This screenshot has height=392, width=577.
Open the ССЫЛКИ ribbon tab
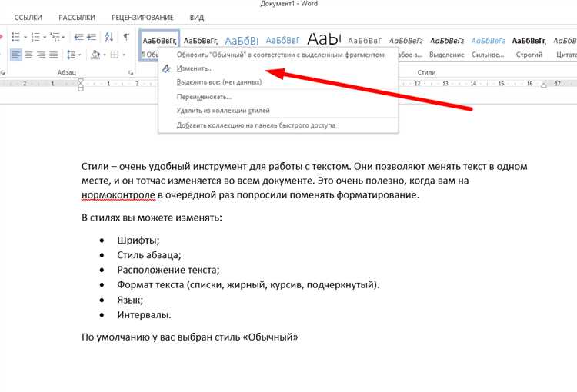[x=28, y=17]
